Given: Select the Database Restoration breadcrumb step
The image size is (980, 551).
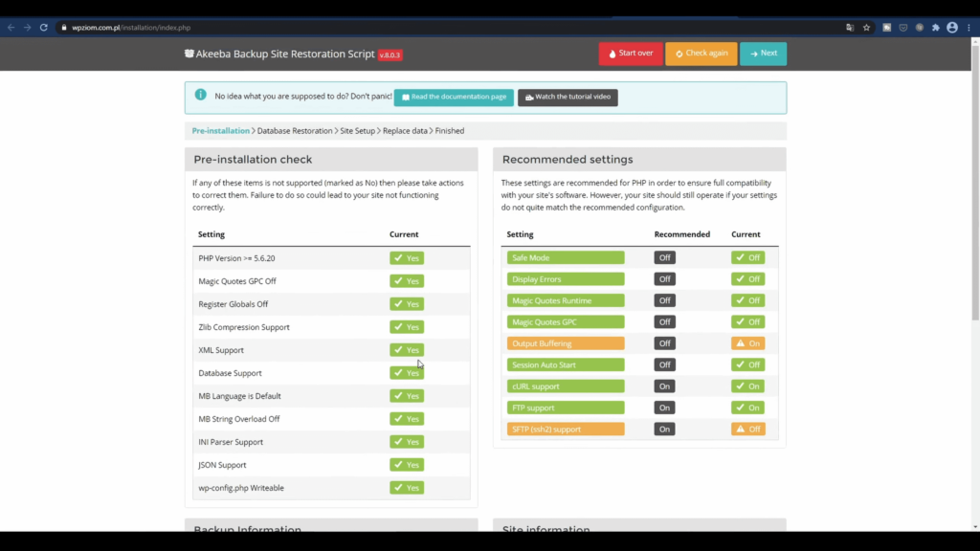Looking at the screenshot, I should (x=295, y=131).
